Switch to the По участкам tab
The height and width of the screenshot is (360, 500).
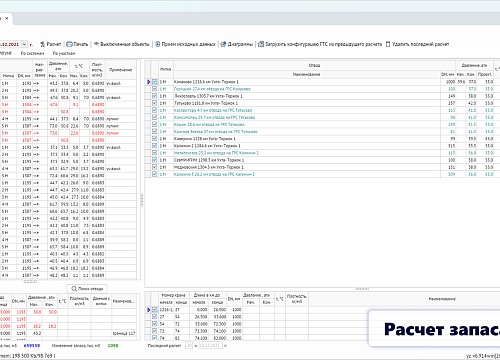pos(64,53)
